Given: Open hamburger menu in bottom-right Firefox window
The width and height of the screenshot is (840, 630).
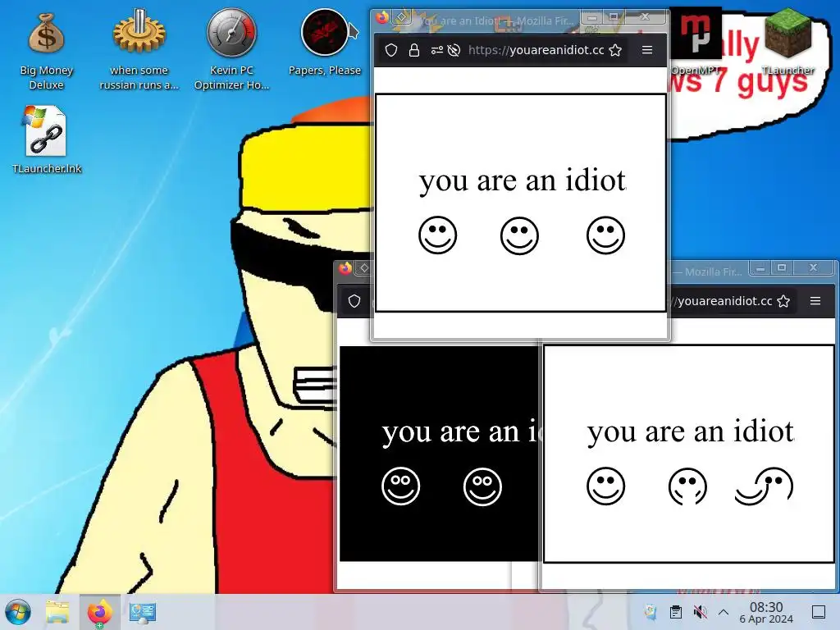Looking at the screenshot, I should [815, 301].
